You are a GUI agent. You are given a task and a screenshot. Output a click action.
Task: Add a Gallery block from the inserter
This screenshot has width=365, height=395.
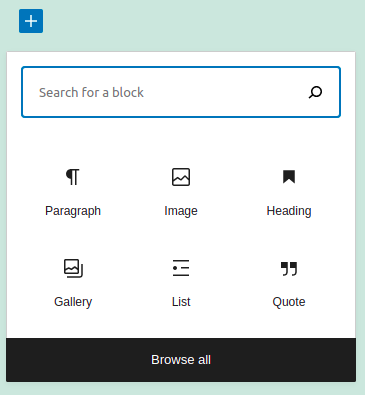click(x=73, y=283)
